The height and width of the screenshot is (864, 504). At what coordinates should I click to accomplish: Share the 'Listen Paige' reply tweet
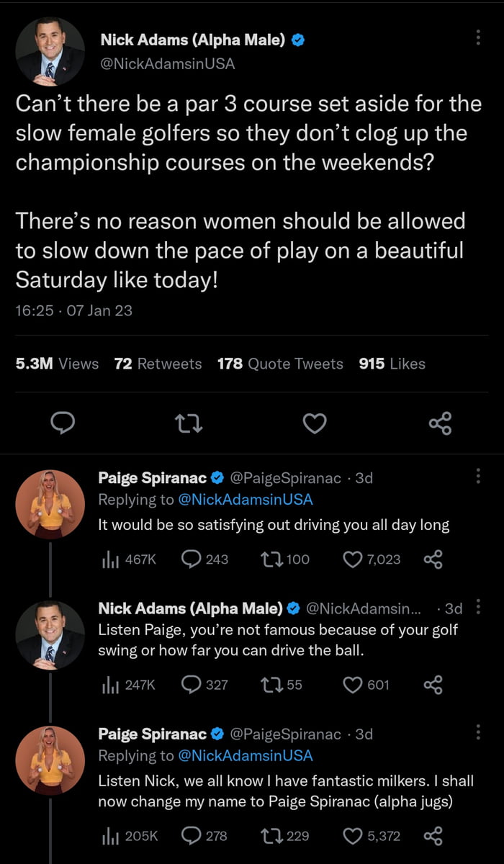point(433,684)
